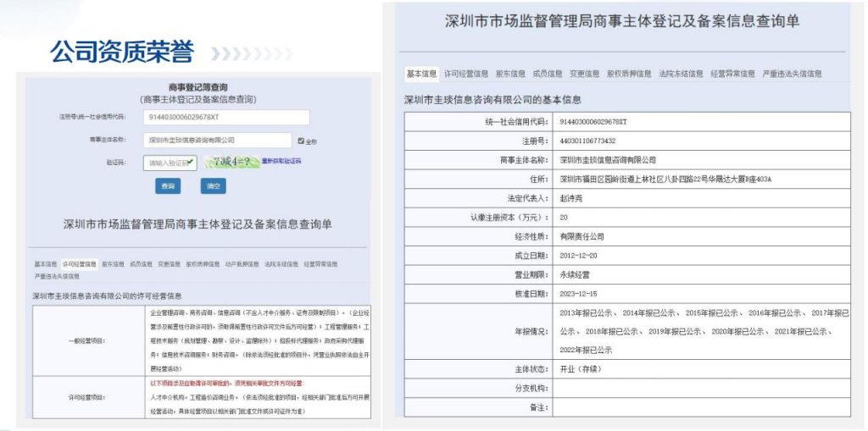Screen dimensions: 868x431
Task: Open 股东信息 tab in the right panel
Action: pyautogui.click(x=510, y=74)
